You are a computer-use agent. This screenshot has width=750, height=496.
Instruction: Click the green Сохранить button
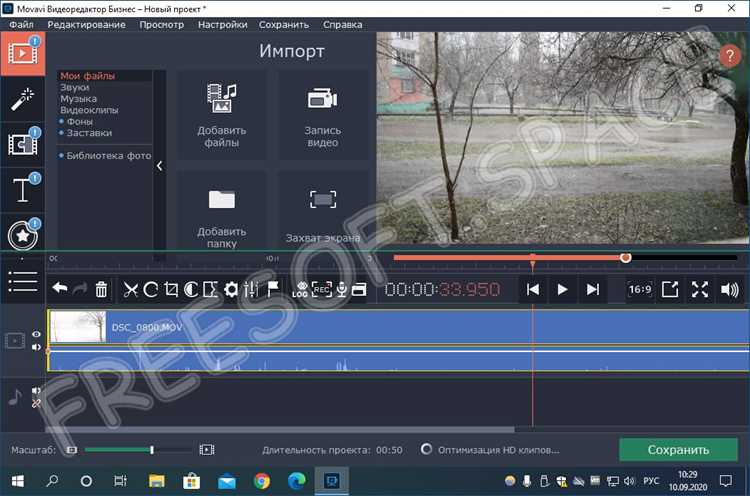(x=678, y=450)
